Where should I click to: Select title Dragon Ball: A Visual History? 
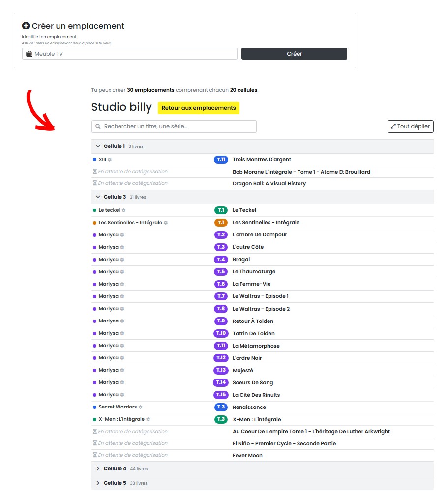269,183
